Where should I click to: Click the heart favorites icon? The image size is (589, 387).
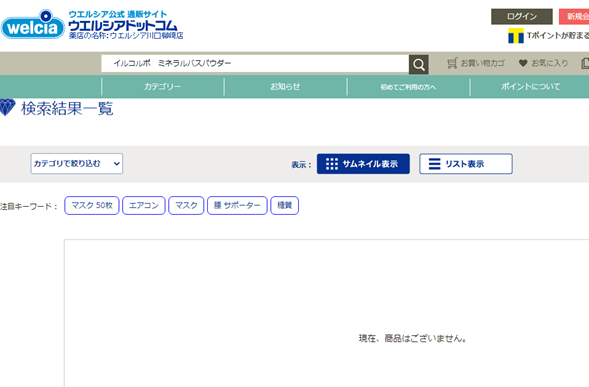tap(523, 63)
